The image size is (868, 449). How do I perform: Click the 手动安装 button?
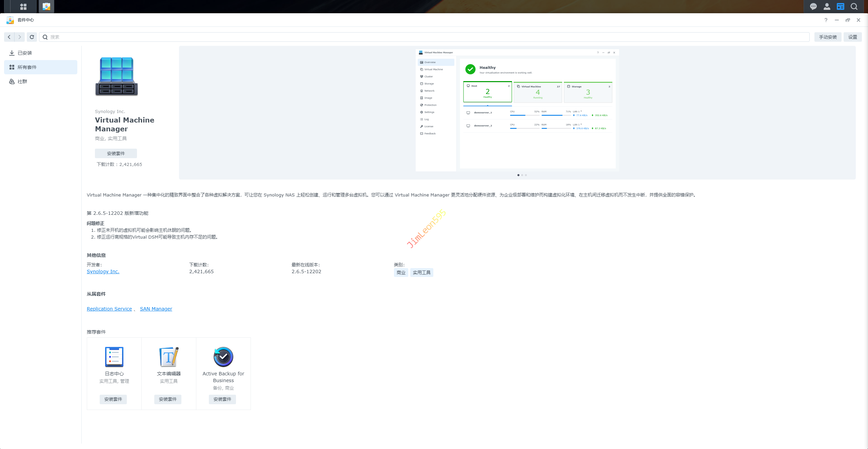(828, 37)
